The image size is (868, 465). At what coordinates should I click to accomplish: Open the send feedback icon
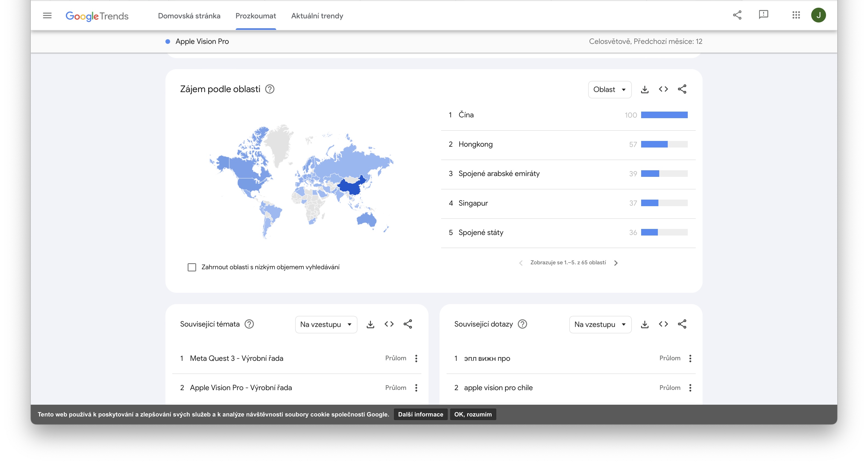763,15
